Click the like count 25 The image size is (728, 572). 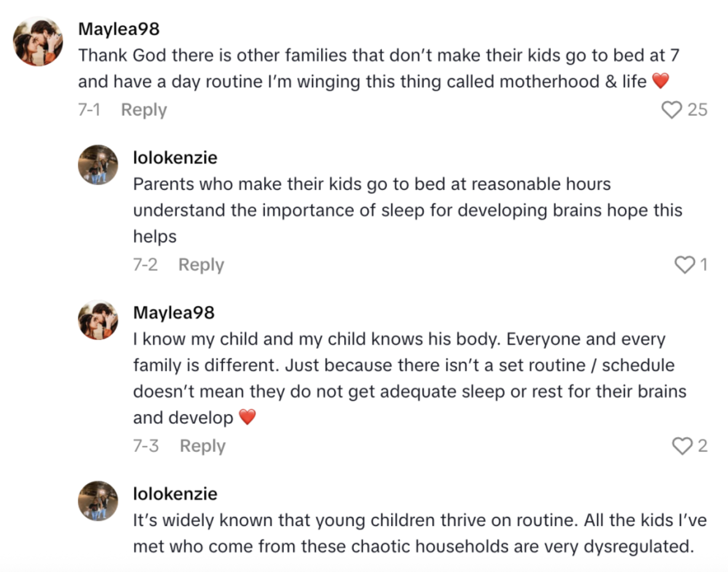pos(697,110)
